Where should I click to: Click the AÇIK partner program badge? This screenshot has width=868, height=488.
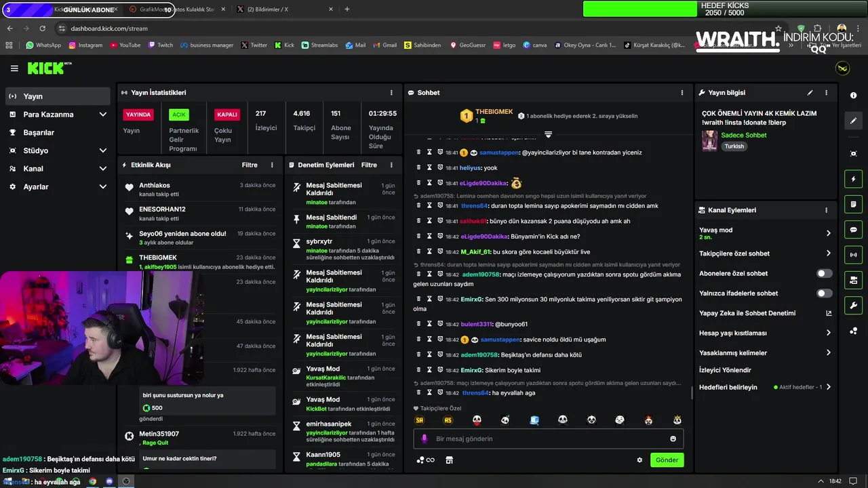click(178, 115)
